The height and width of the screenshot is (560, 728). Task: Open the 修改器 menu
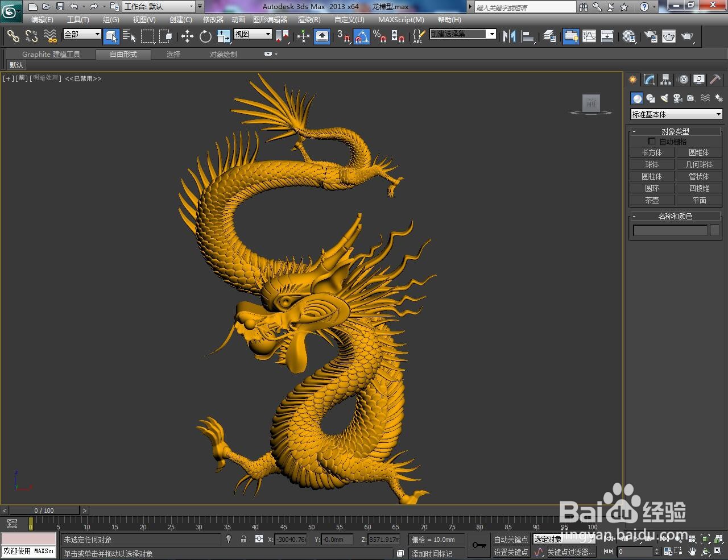[213, 20]
